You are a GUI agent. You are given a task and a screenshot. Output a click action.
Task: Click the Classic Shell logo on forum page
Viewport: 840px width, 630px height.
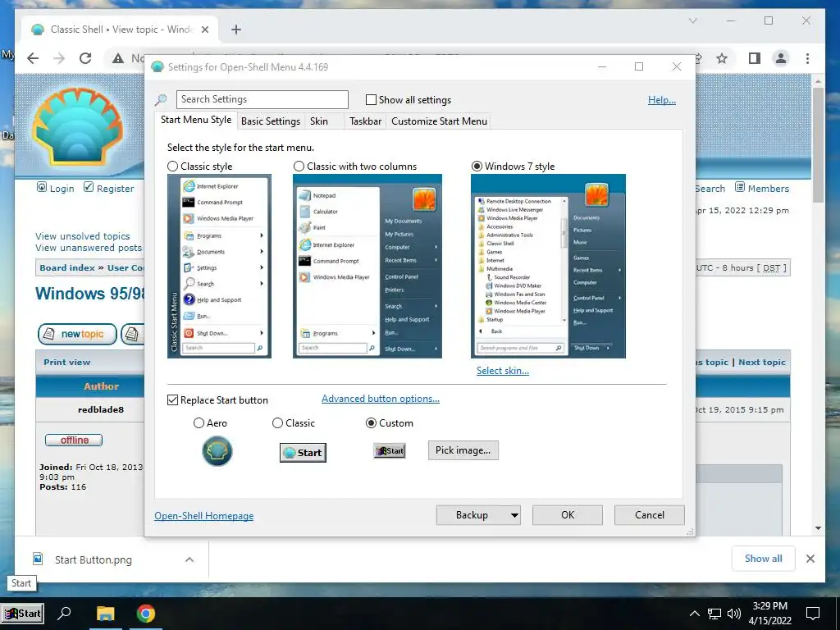[78, 126]
